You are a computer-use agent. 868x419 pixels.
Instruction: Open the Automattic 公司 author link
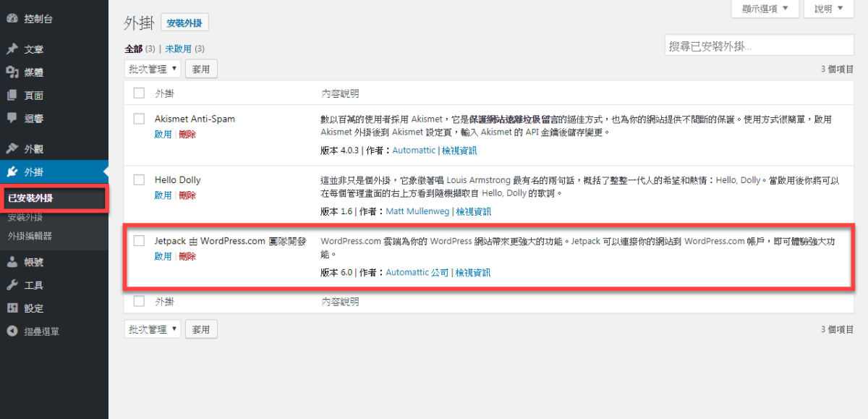point(417,273)
